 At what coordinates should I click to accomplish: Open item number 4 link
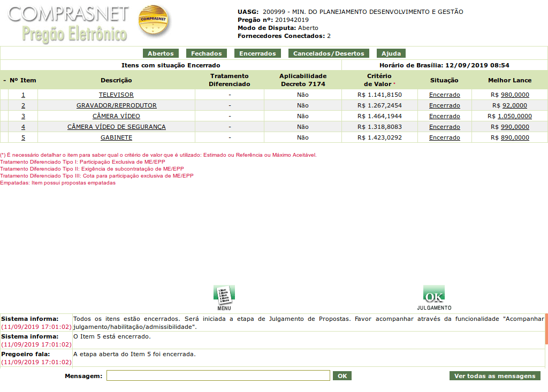tap(23, 127)
